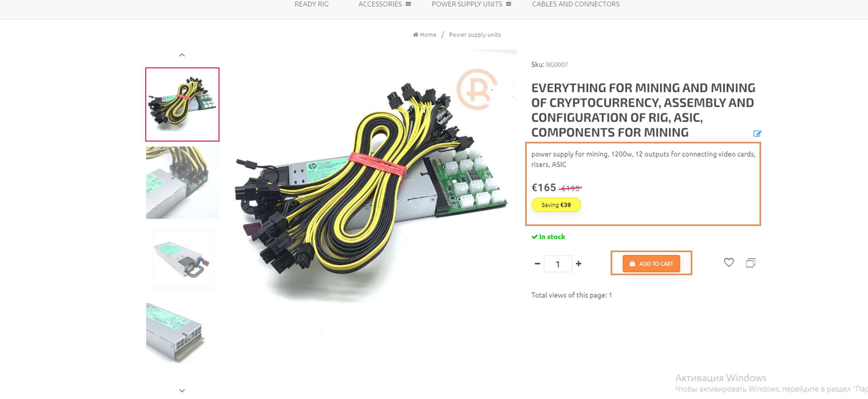The width and height of the screenshot is (868, 399).
Task: Click the compare/copy icon
Action: tap(751, 263)
